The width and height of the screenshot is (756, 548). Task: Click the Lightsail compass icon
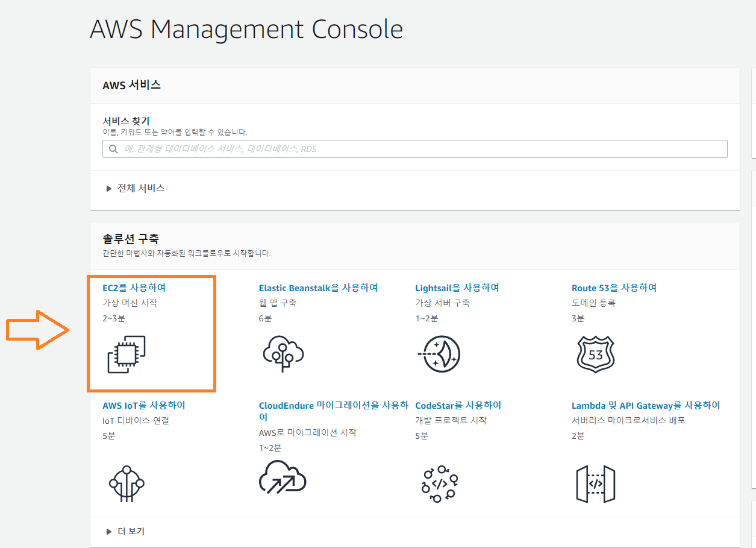[439, 354]
